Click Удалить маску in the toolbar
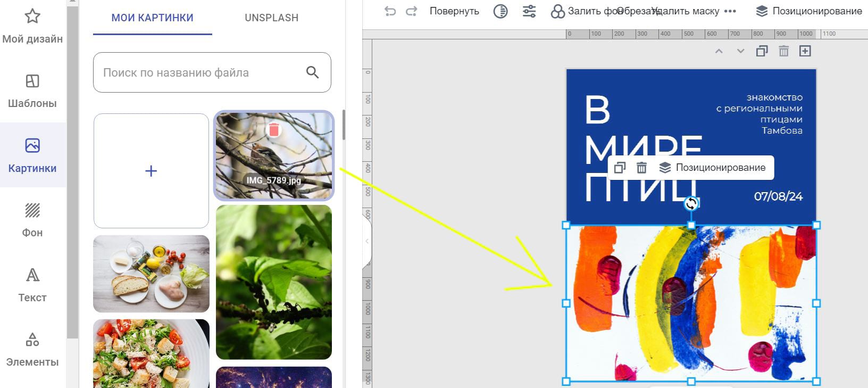The height and width of the screenshot is (388, 868). tap(686, 11)
